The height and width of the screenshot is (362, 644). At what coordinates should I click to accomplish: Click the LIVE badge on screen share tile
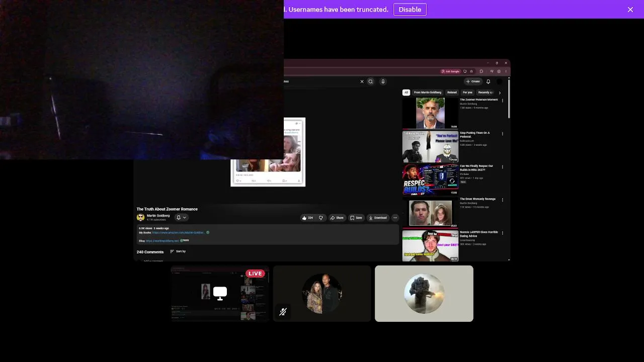[255, 274]
